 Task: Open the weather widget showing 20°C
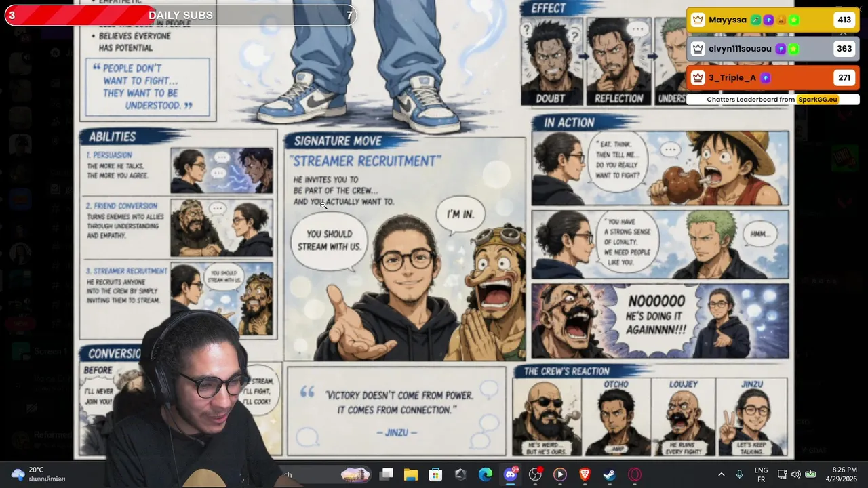click(38, 474)
